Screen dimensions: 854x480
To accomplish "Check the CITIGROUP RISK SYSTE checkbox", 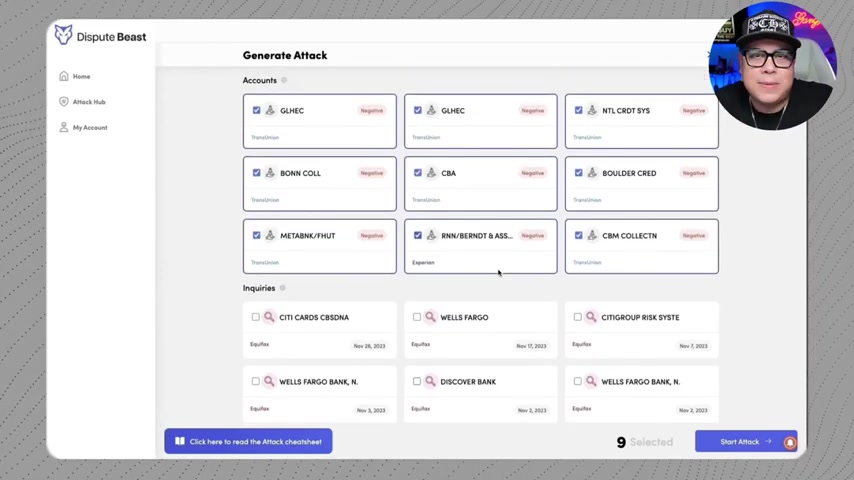I will click(577, 317).
